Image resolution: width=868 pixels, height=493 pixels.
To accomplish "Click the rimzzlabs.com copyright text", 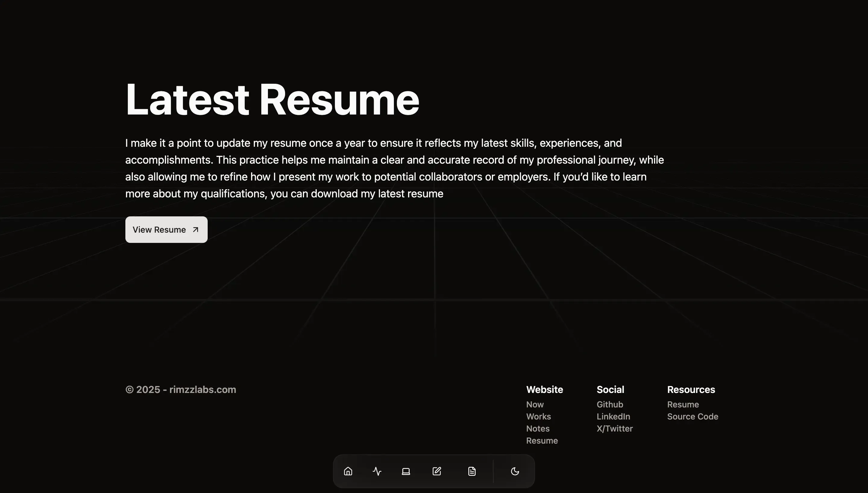I will pyautogui.click(x=181, y=389).
